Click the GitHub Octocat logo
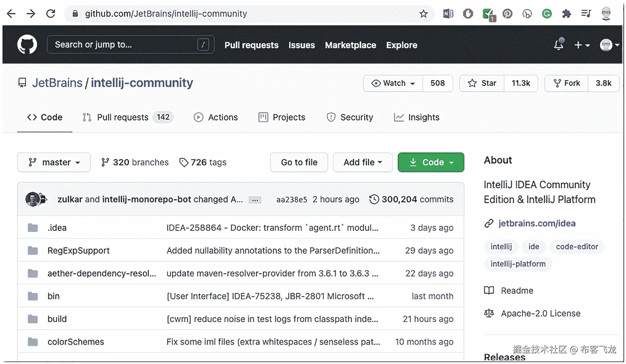Viewport: 626px width, 364px height. coord(27,45)
